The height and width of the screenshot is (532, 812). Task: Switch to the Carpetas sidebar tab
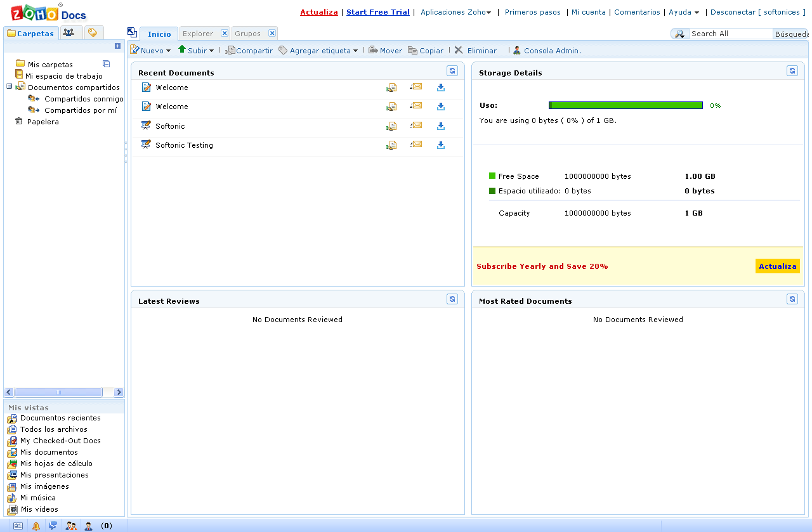[30, 33]
